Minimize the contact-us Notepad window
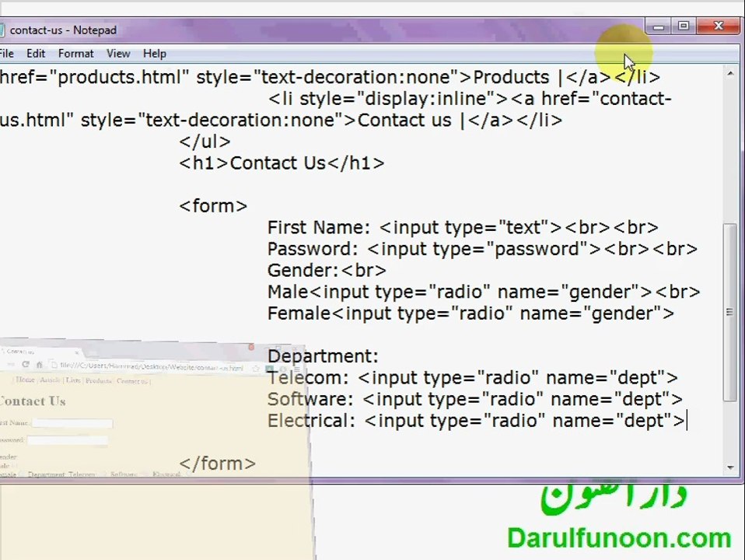 [659, 26]
